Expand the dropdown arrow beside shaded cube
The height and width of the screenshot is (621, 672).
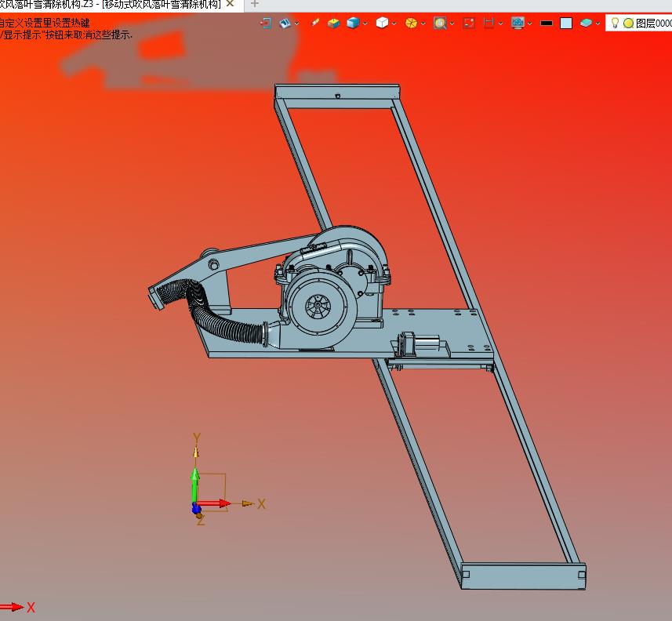365,24
